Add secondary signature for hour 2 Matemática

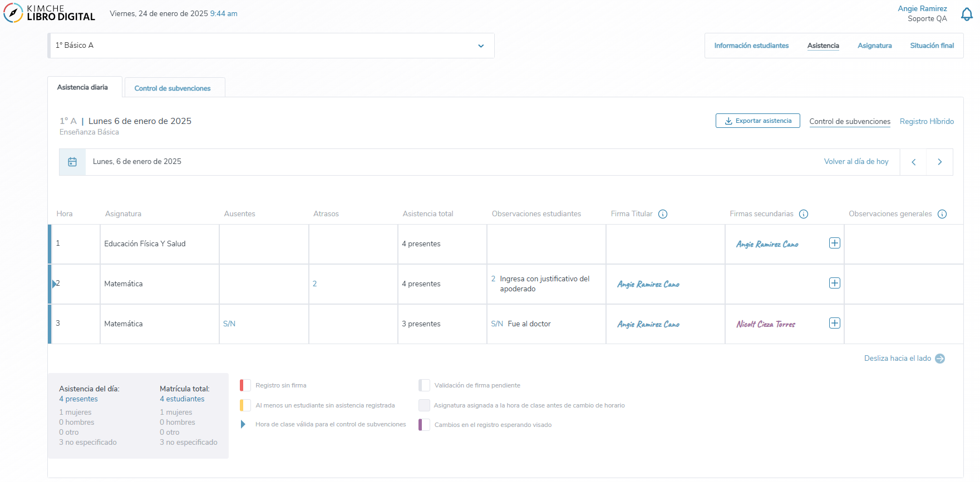point(835,283)
